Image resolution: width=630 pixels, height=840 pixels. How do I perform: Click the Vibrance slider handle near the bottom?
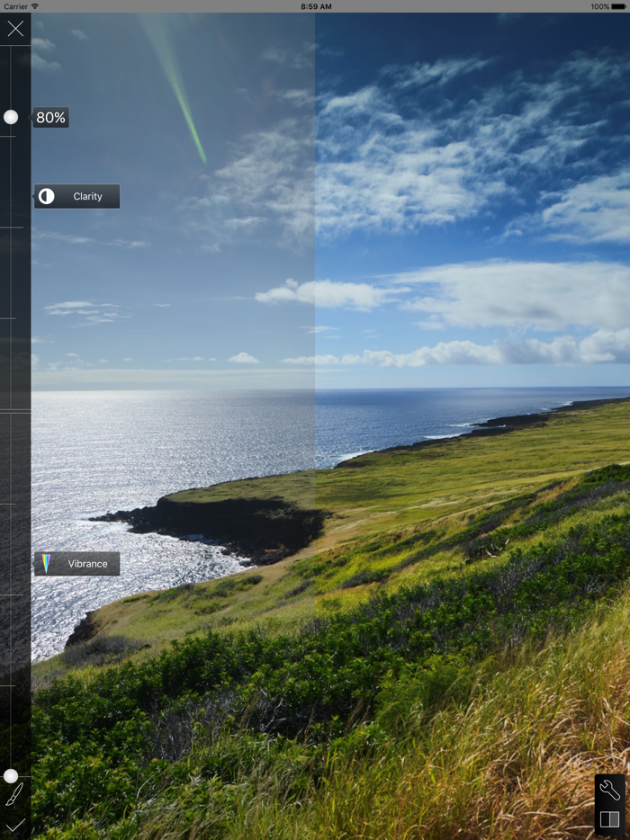(x=11, y=775)
